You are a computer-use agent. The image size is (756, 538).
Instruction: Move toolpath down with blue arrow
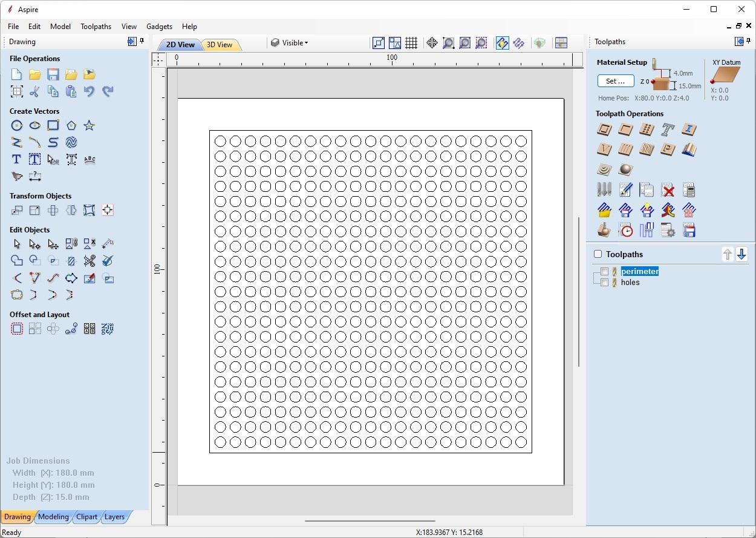pos(742,254)
